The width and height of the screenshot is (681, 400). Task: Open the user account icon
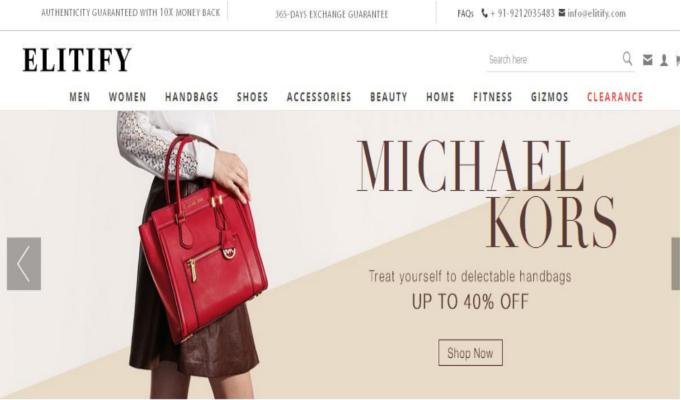664,60
